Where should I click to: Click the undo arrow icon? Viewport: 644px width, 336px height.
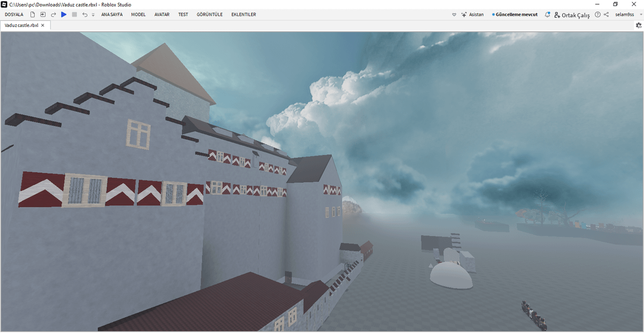pos(85,14)
